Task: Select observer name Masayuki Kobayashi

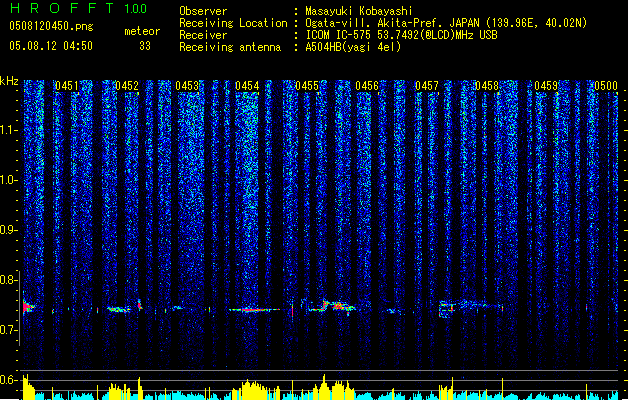Action: (359, 11)
